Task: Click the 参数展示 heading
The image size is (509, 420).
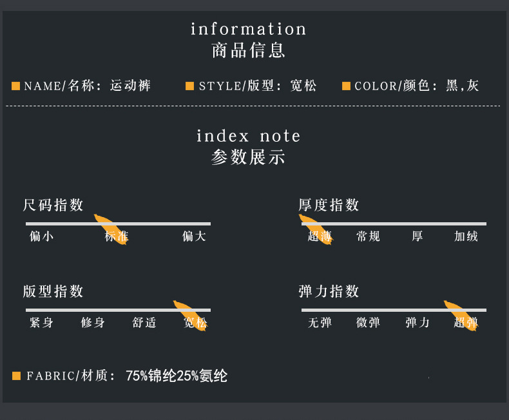Action: [x=248, y=157]
